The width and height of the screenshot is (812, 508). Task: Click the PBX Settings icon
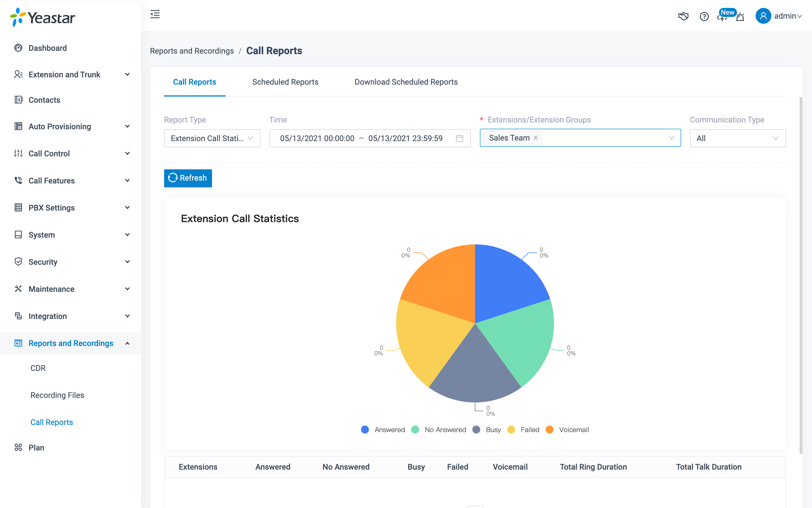tap(18, 207)
